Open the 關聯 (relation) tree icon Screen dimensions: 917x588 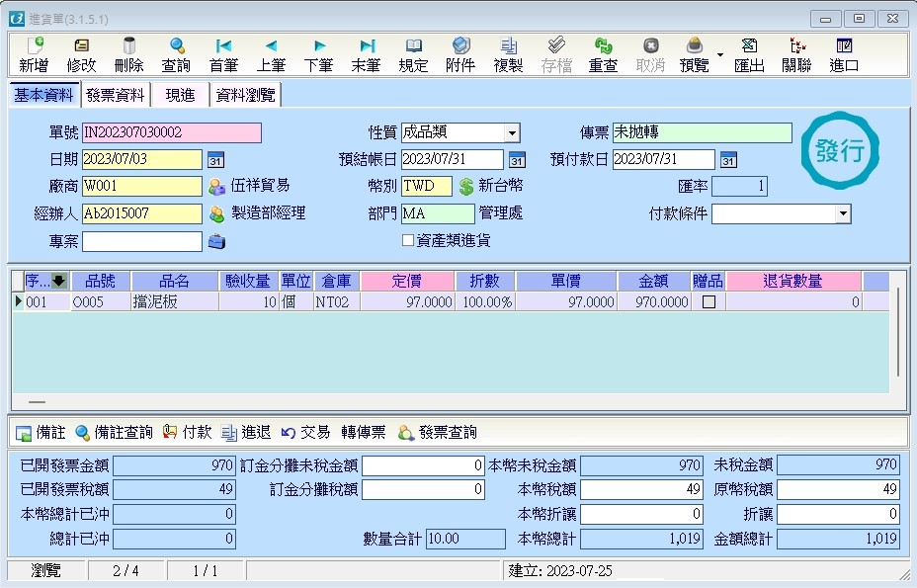pyautogui.click(x=796, y=55)
